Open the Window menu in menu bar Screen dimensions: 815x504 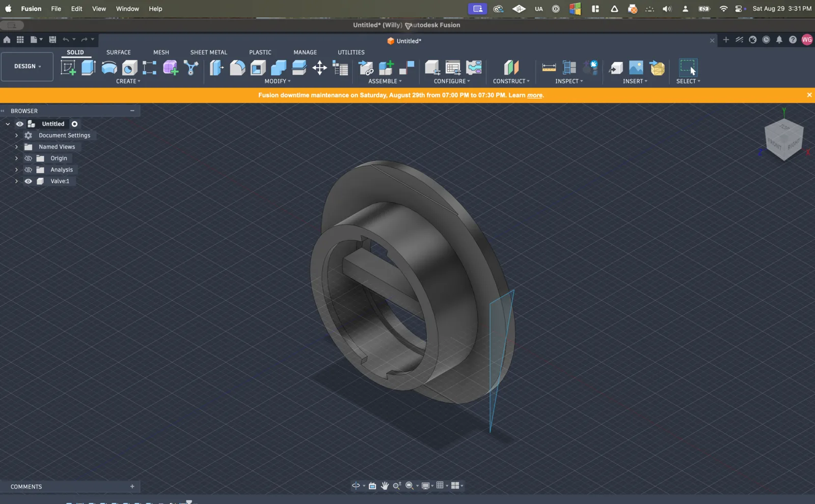point(127,9)
